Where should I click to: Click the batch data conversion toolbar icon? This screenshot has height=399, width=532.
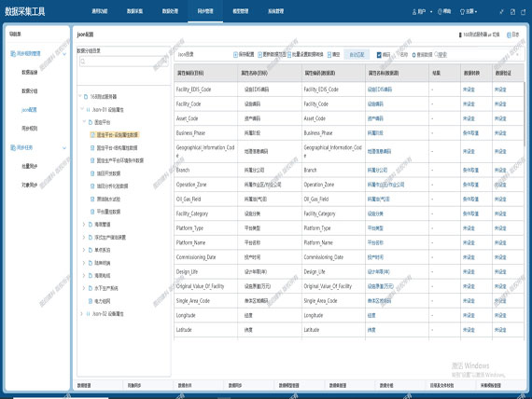pos(289,55)
